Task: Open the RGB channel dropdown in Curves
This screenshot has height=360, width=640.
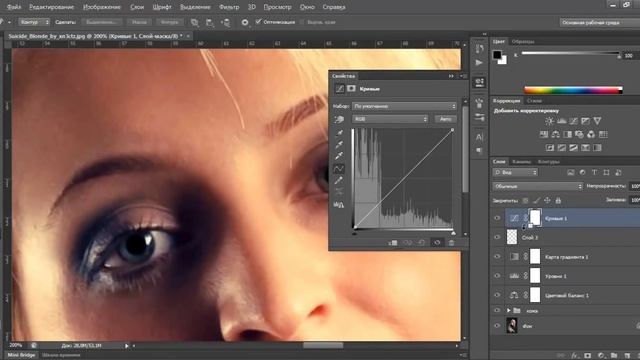Action: point(390,119)
